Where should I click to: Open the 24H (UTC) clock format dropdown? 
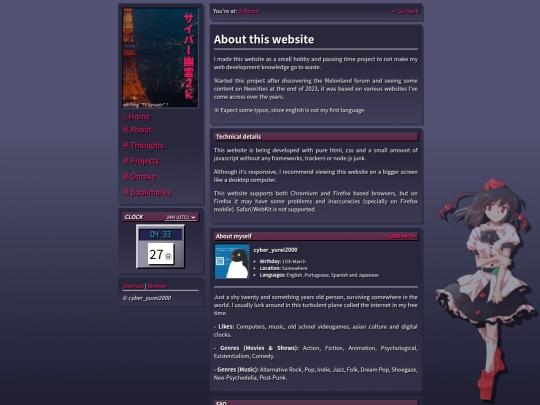pyautogui.click(x=181, y=217)
